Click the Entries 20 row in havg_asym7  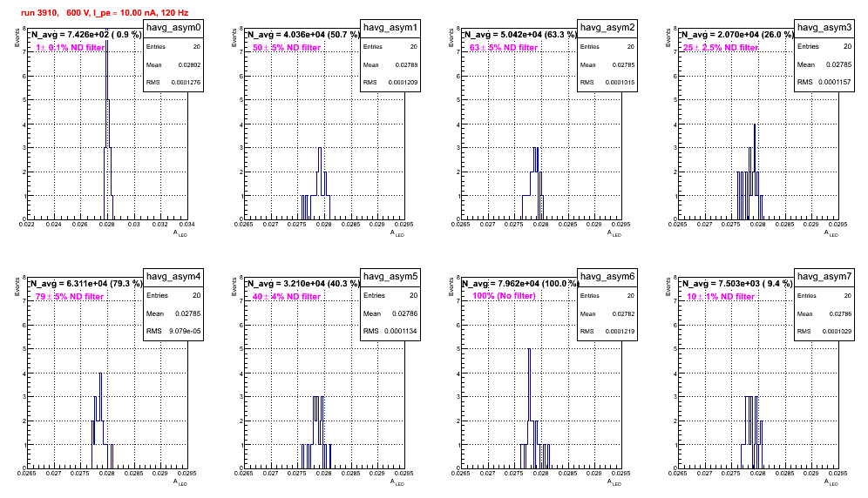(824, 296)
